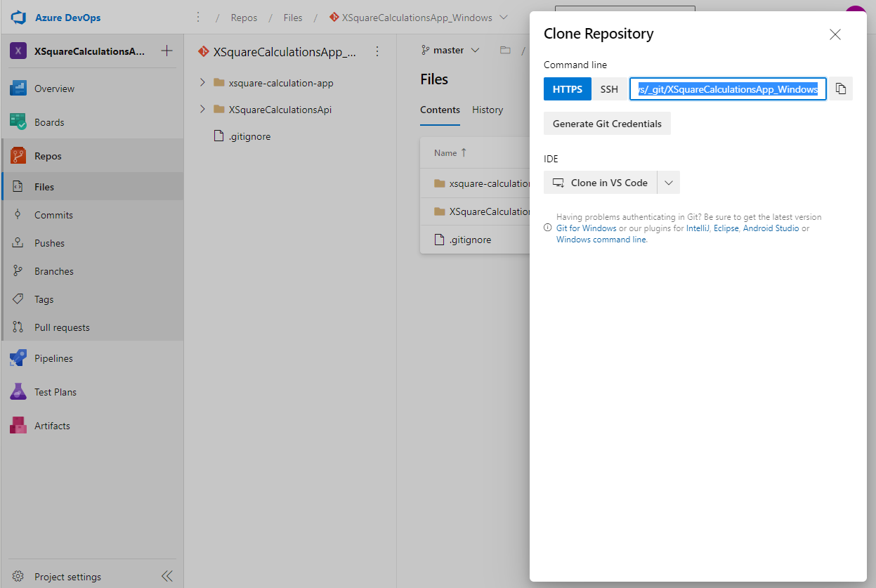This screenshot has width=876, height=588.
Task: Open the Eclipse plugin link
Action: point(726,228)
